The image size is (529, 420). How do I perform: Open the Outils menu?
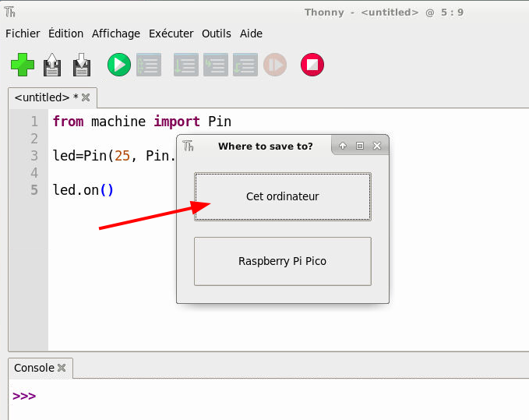[217, 34]
